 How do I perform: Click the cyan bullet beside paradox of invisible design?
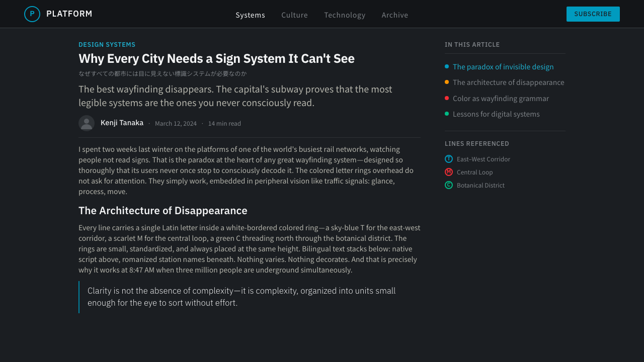pyautogui.click(x=447, y=66)
